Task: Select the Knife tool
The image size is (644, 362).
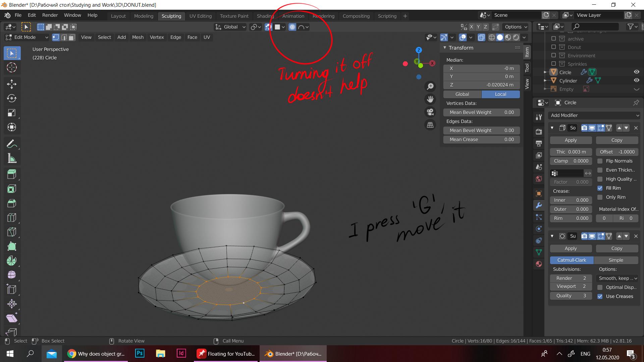Action: click(12, 232)
